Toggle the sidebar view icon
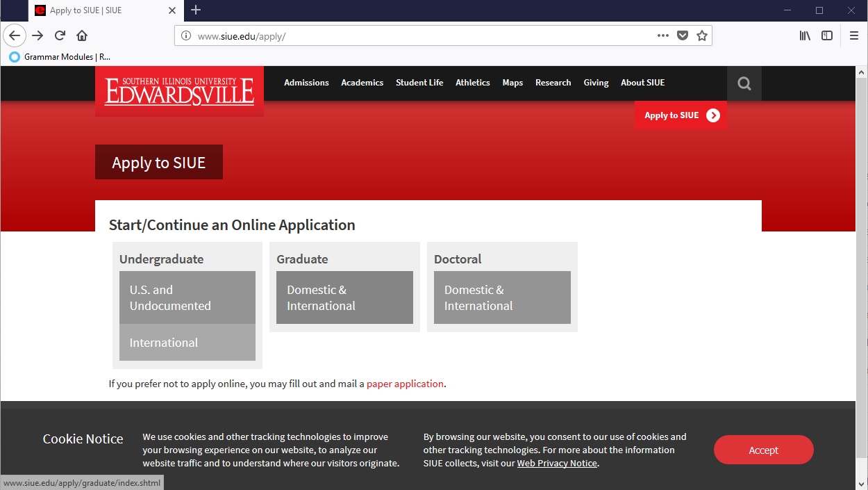 [827, 35]
